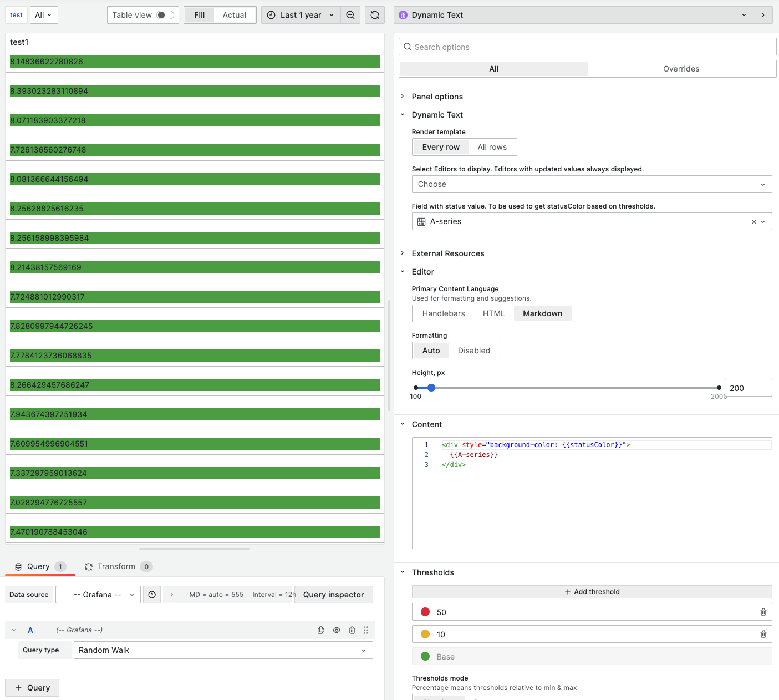Clear the A-series field selection with the X
This screenshot has height=700, width=779.
click(754, 221)
